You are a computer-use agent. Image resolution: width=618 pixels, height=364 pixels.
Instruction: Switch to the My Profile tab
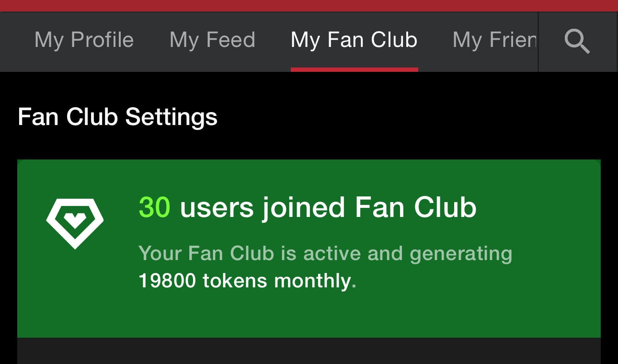point(84,40)
